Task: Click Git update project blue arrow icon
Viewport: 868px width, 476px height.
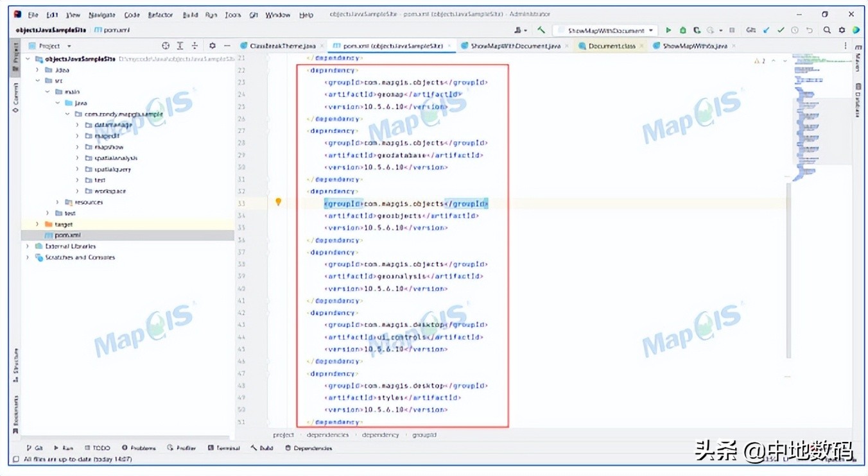Action: pyautogui.click(x=767, y=30)
